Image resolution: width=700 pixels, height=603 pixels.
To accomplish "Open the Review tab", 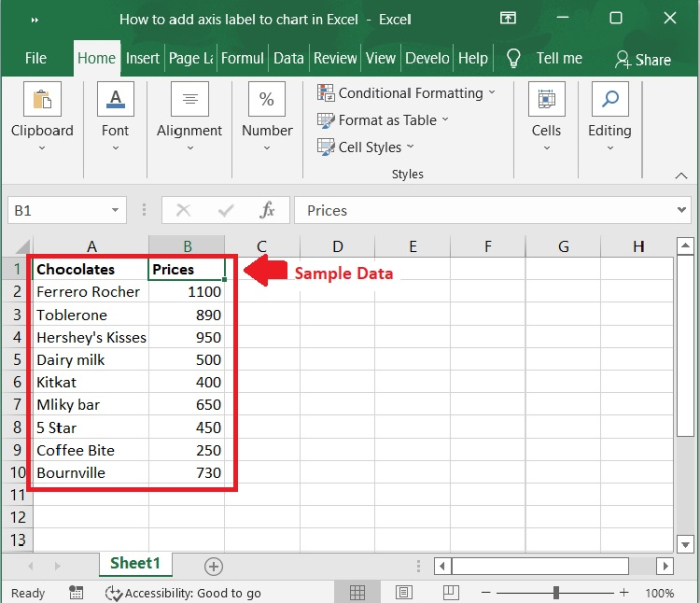I will pos(335,58).
